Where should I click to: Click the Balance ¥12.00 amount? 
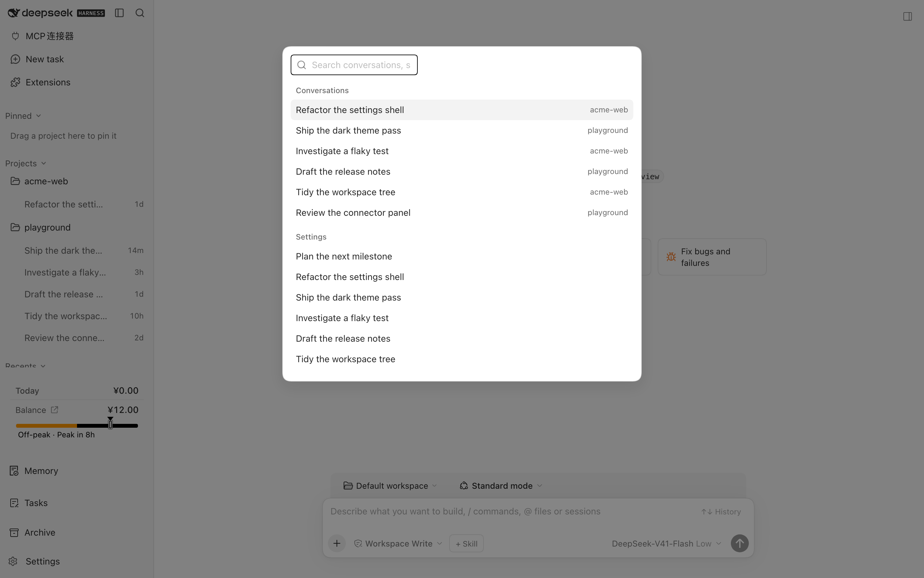[x=123, y=410]
